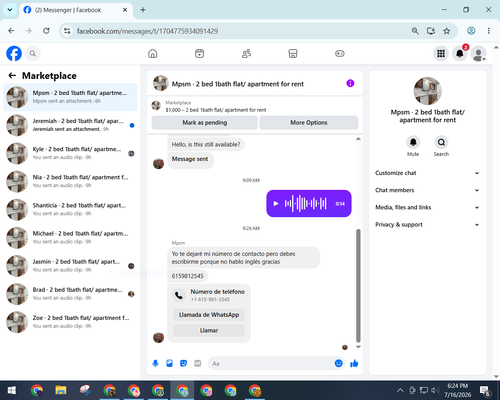Open the Facebook logo home link
The image size is (500, 400).
click(14, 53)
